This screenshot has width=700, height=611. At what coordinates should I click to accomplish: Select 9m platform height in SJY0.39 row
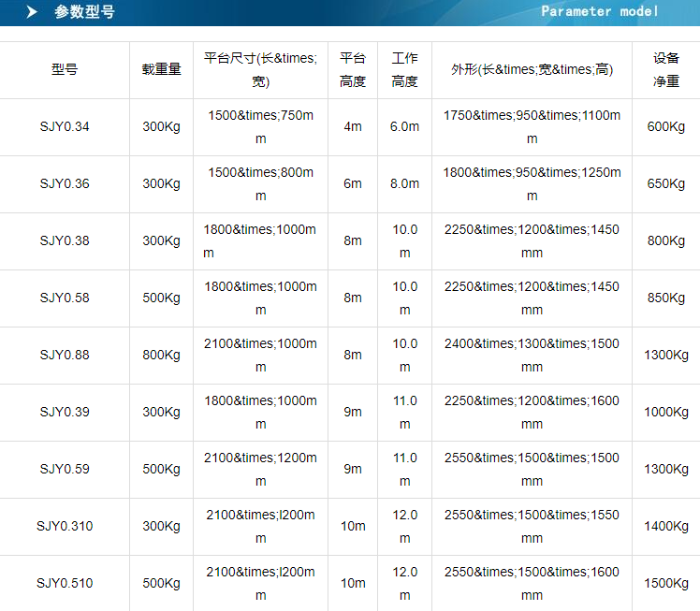(353, 412)
